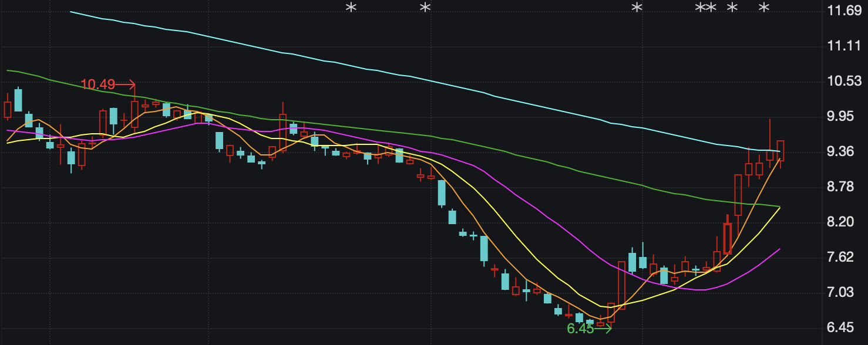This screenshot has width=868, height=345.
Task: Click the rightmost asterisk event marker
Action: point(763,8)
